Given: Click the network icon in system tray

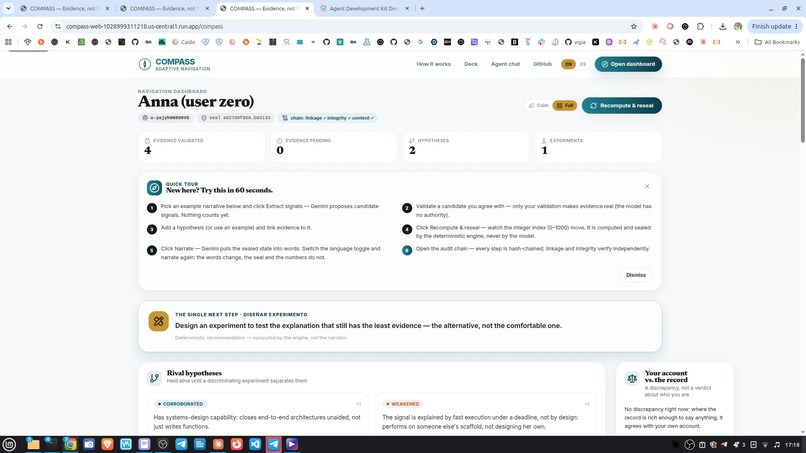Looking at the screenshot, I should coord(765,445).
